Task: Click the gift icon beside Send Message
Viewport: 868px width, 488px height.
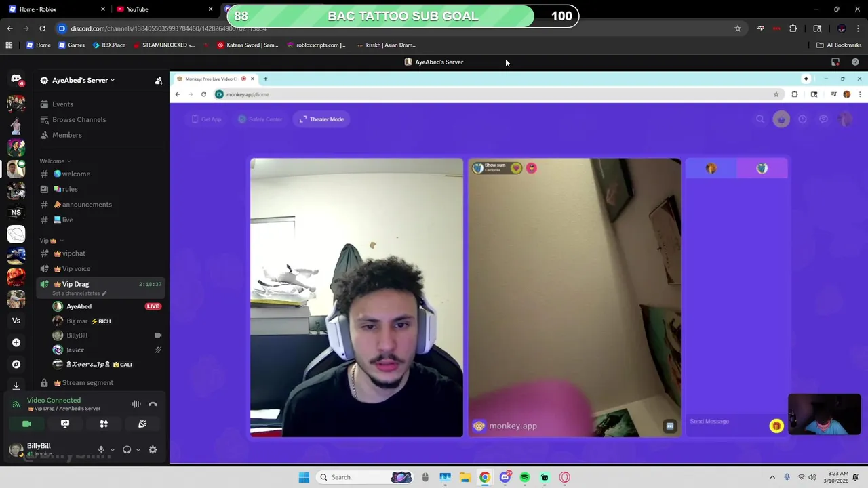Action: point(776,426)
